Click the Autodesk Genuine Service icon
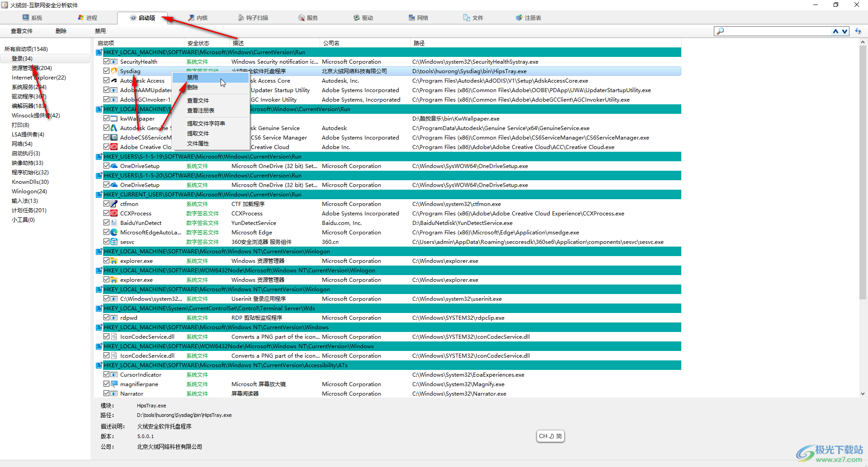Screen dimensions: 868x467 (x=114, y=128)
